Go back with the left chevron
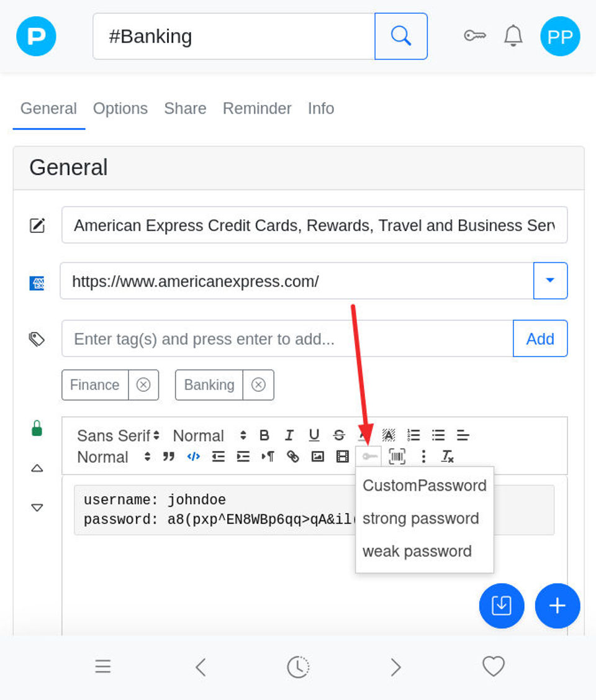The height and width of the screenshot is (700, 596). coord(201,668)
